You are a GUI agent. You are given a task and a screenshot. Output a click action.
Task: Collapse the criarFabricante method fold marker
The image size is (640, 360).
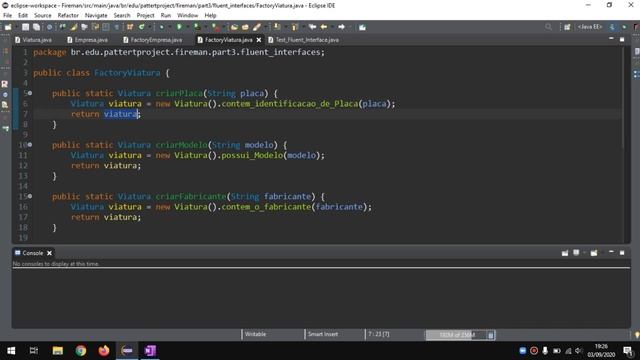[x=30, y=196]
